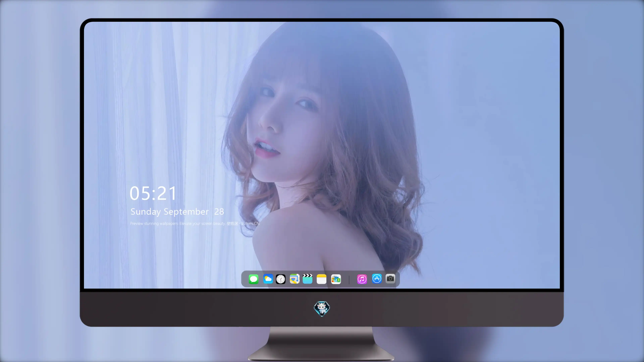The image size is (644, 362).
Task: Open the yellow Notes app icon
Action: 321,279
